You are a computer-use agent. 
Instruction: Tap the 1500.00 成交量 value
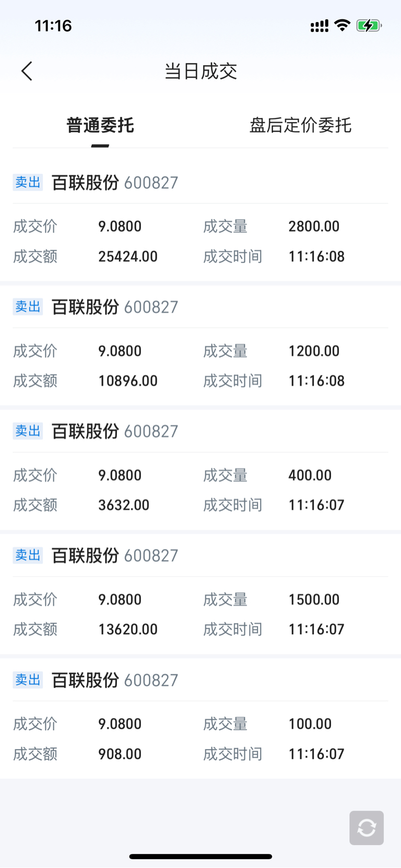click(314, 600)
